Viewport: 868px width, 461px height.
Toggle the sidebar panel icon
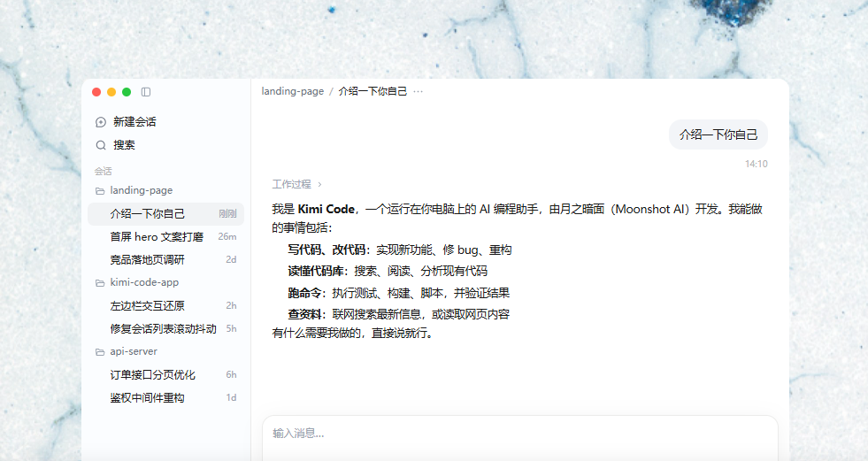coord(146,92)
